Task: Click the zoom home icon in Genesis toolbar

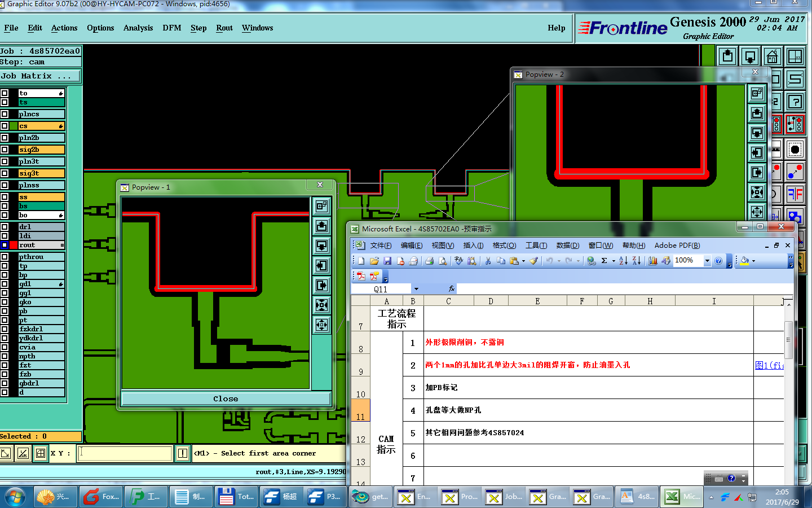Action: click(x=772, y=56)
